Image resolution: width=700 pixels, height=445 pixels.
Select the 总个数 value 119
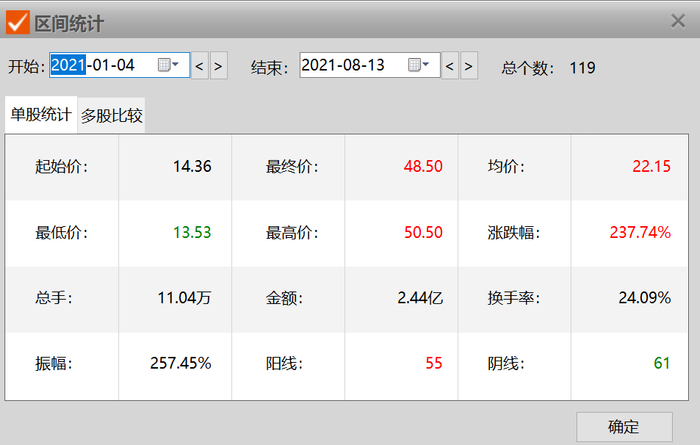pos(583,68)
